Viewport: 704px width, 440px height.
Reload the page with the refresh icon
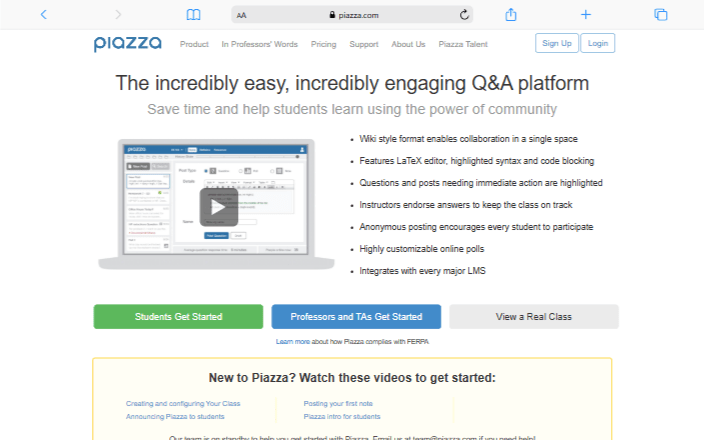(464, 15)
